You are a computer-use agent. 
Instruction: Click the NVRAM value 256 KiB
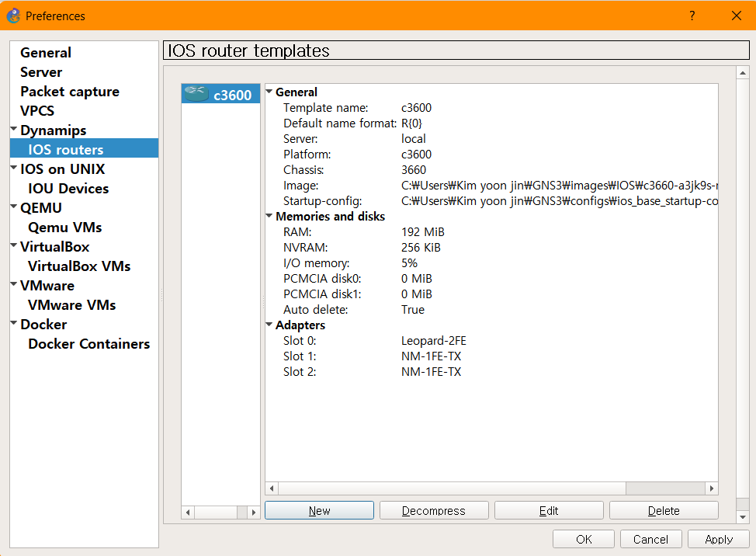pyautogui.click(x=421, y=248)
